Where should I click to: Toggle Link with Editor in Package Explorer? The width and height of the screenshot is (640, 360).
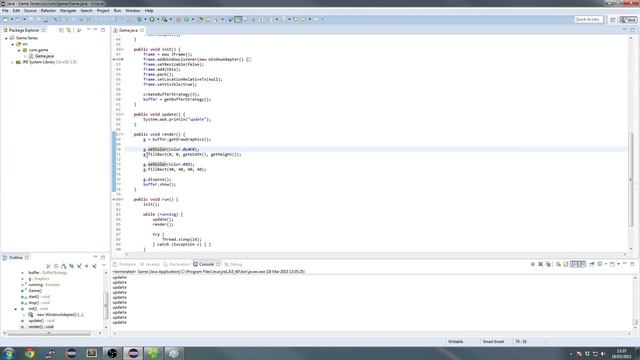[69, 30]
